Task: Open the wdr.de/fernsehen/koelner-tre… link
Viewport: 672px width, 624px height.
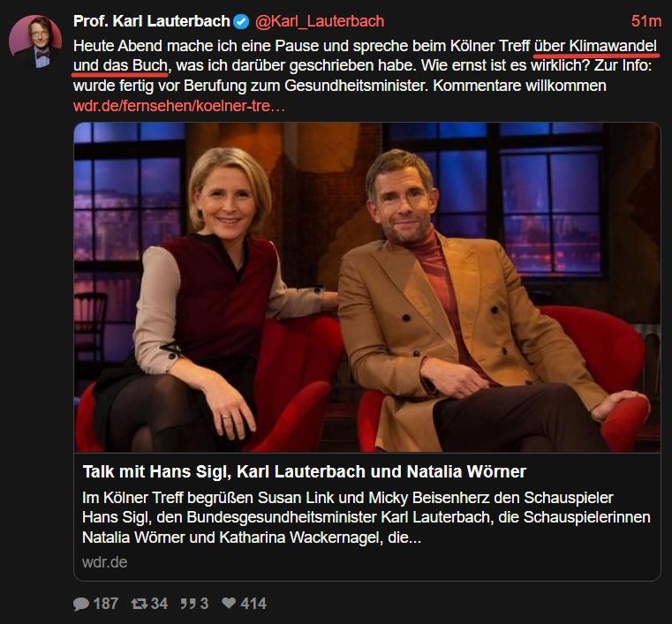Action: [179, 106]
